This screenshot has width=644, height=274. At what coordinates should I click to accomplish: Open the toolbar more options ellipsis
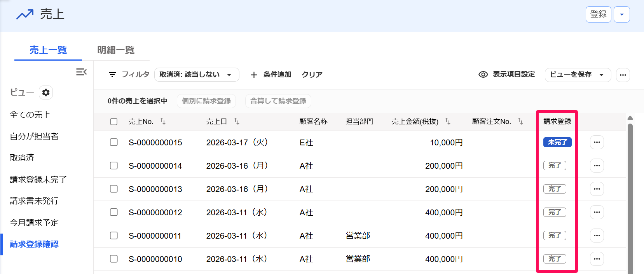(x=623, y=75)
